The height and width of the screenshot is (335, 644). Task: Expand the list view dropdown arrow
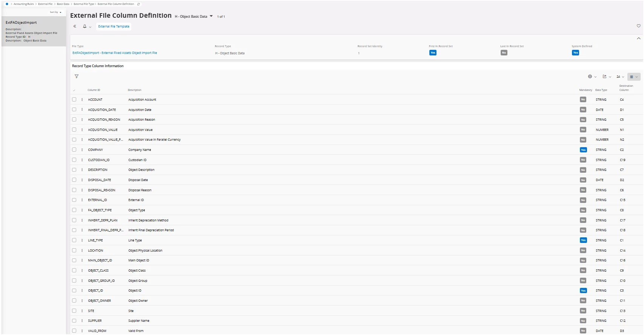636,77
